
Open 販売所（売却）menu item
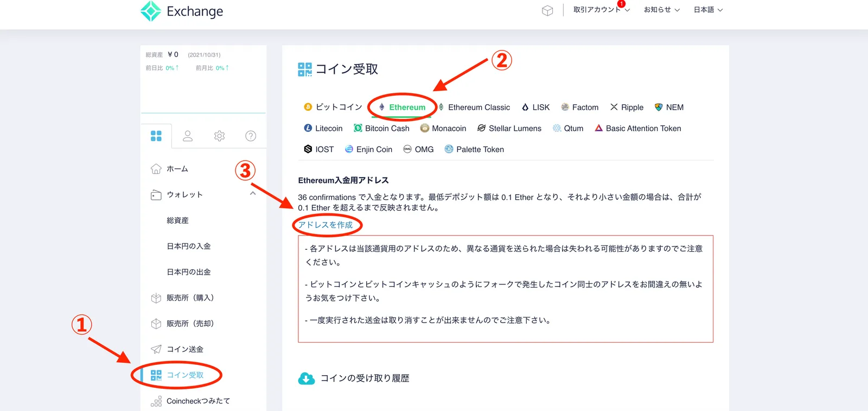(190, 324)
